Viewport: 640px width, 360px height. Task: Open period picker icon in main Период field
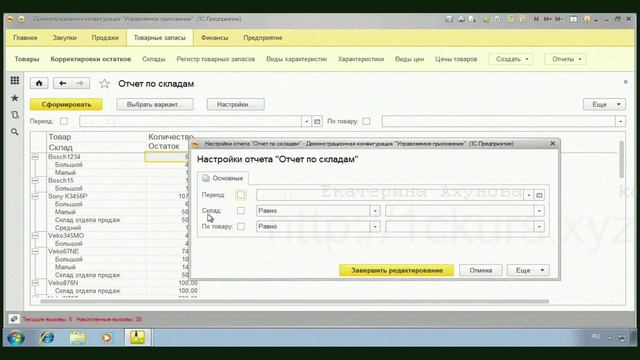click(318, 121)
